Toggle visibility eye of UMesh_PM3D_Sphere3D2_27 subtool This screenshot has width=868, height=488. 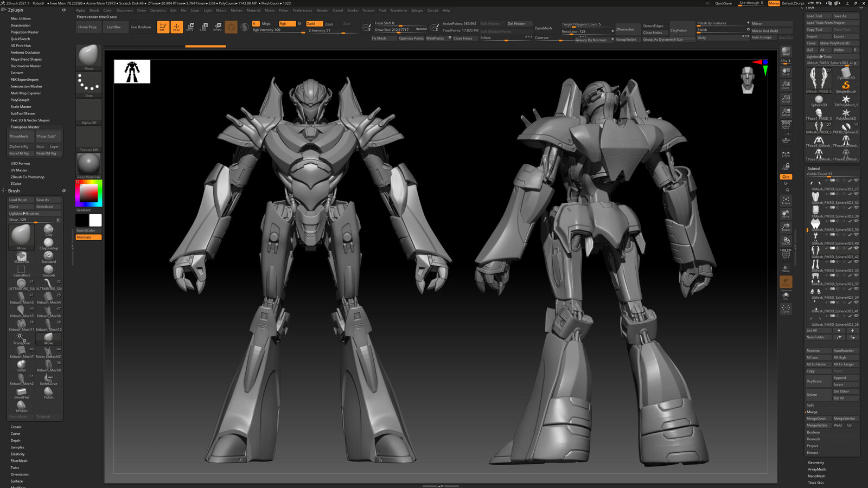pos(856,181)
